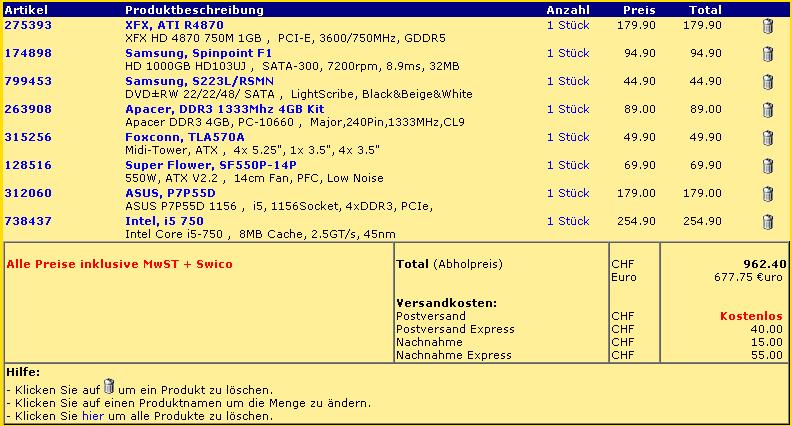Open Intel, i5 750 product link

click(165, 221)
